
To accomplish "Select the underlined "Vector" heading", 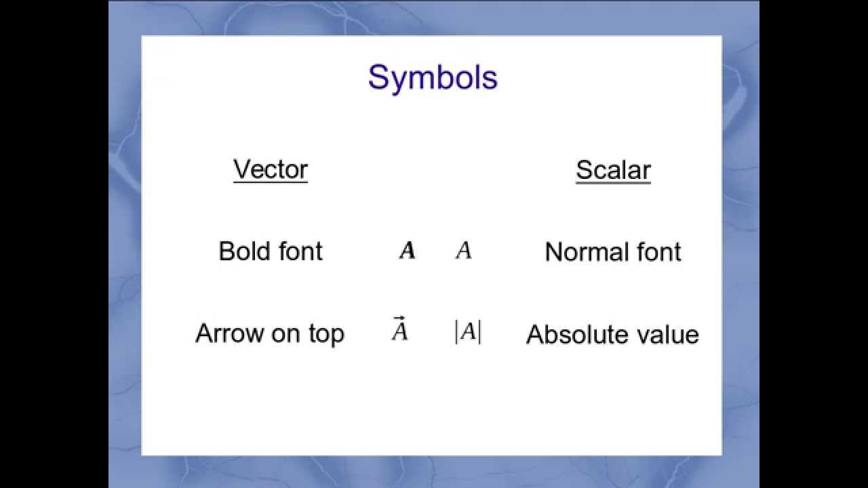I will (271, 169).
